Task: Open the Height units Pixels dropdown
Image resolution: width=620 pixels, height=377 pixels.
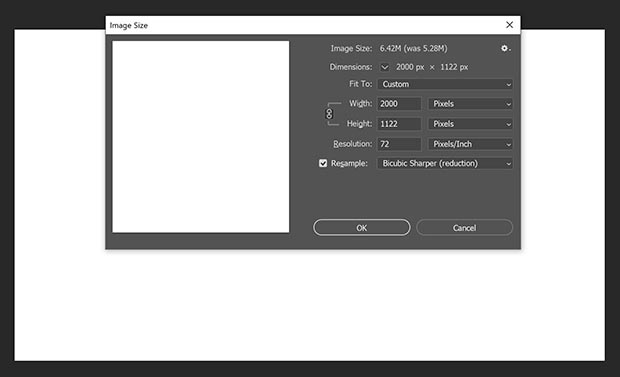Action: click(x=471, y=124)
